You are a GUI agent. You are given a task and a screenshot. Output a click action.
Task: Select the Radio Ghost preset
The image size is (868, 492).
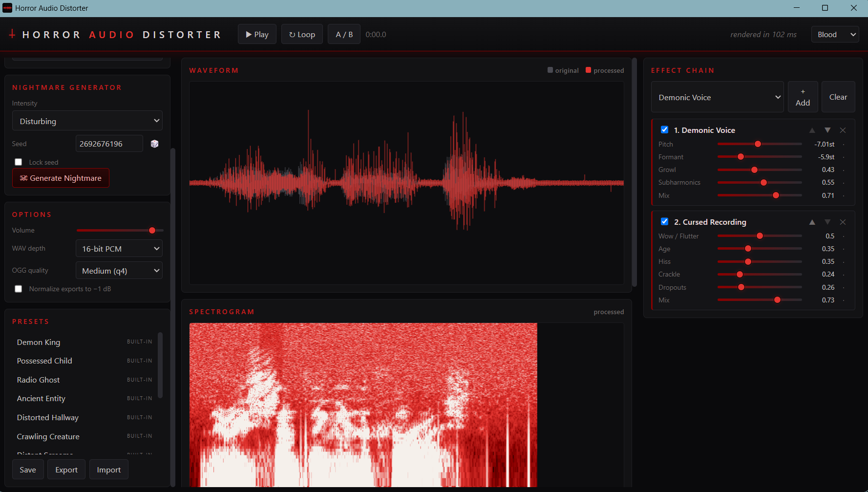[x=85, y=380]
